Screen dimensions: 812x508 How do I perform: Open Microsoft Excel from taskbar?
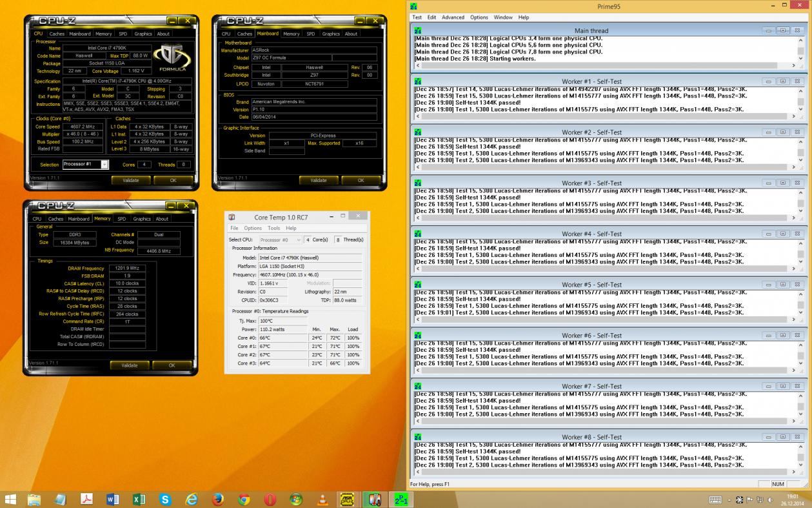pos(139,499)
